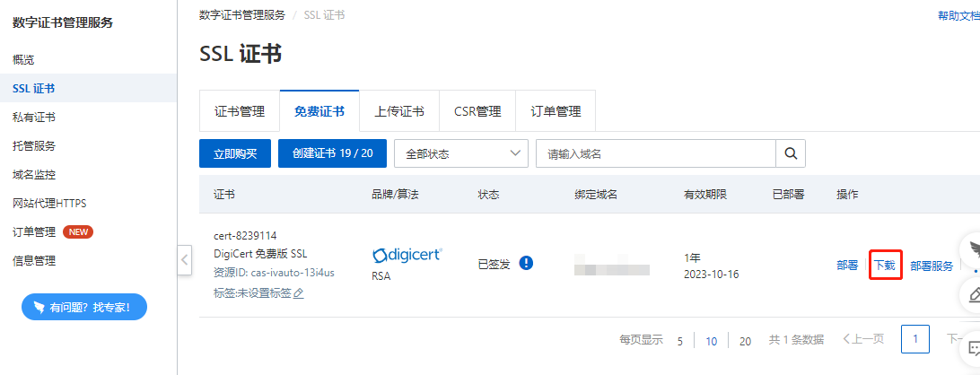
Task: Click the 下载 link for the certificate
Action: pos(884,266)
